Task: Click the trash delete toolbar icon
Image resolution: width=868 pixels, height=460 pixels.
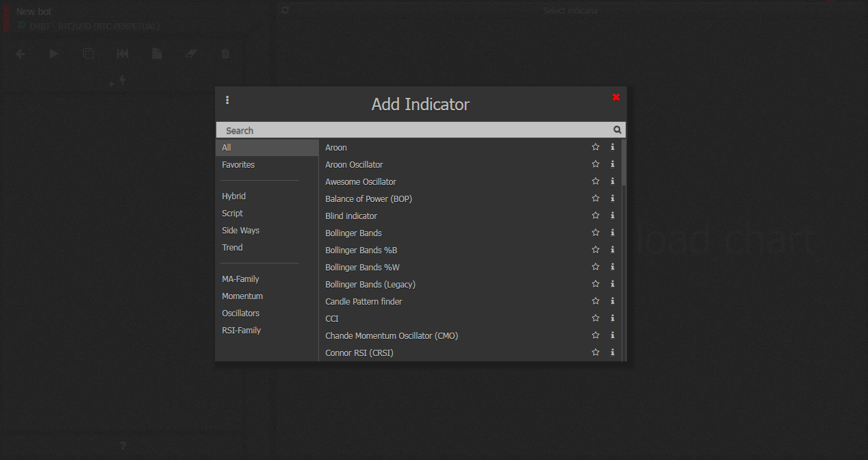Action: [x=225, y=53]
